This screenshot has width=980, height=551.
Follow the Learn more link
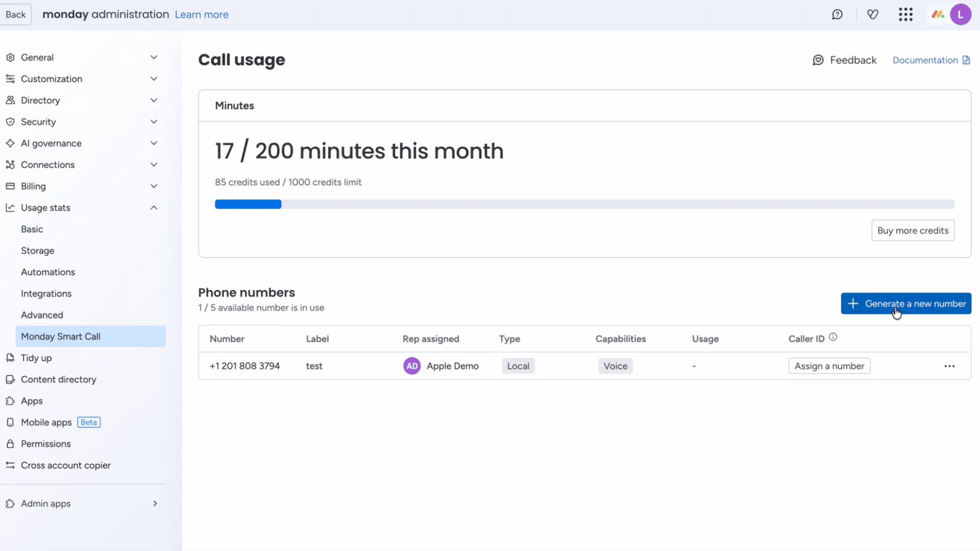pos(202,15)
